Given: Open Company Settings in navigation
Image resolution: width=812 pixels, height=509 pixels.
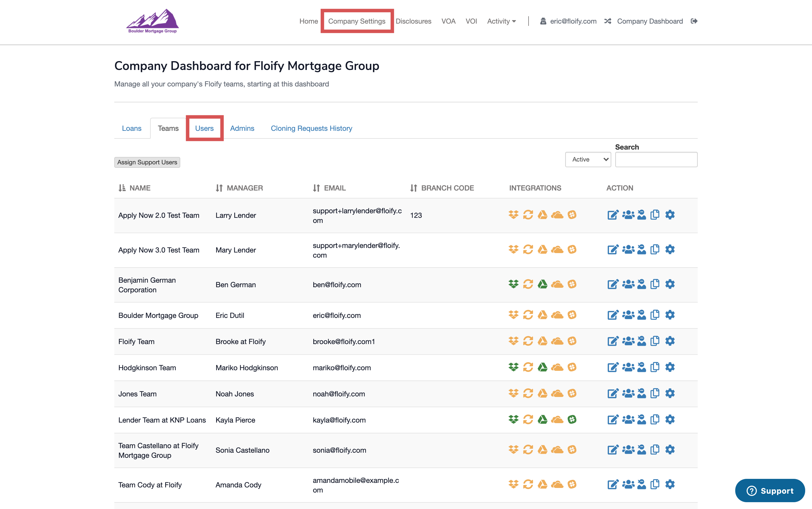Looking at the screenshot, I should click(357, 21).
